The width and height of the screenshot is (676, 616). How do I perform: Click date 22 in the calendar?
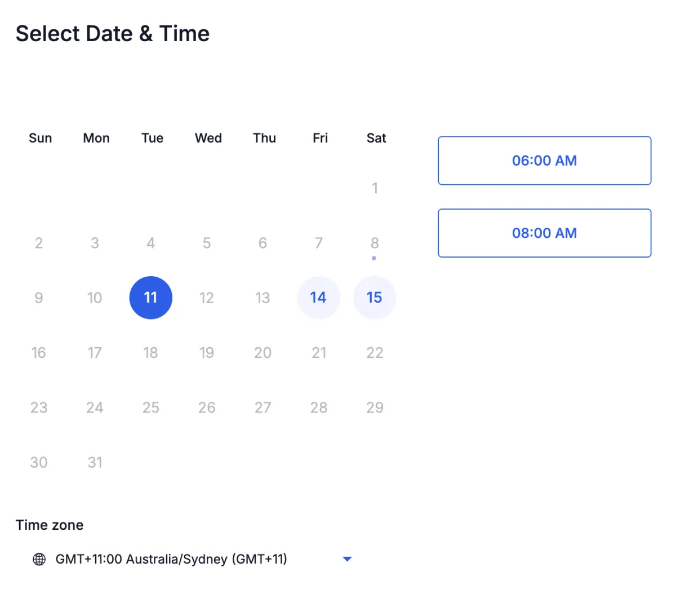pos(375,353)
